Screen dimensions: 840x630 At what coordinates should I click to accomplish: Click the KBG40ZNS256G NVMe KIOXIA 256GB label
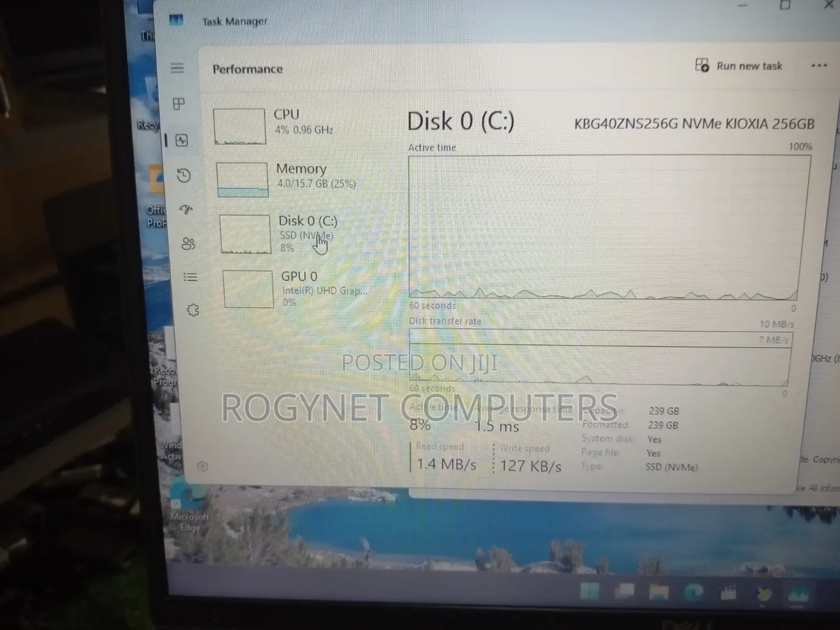tap(694, 124)
